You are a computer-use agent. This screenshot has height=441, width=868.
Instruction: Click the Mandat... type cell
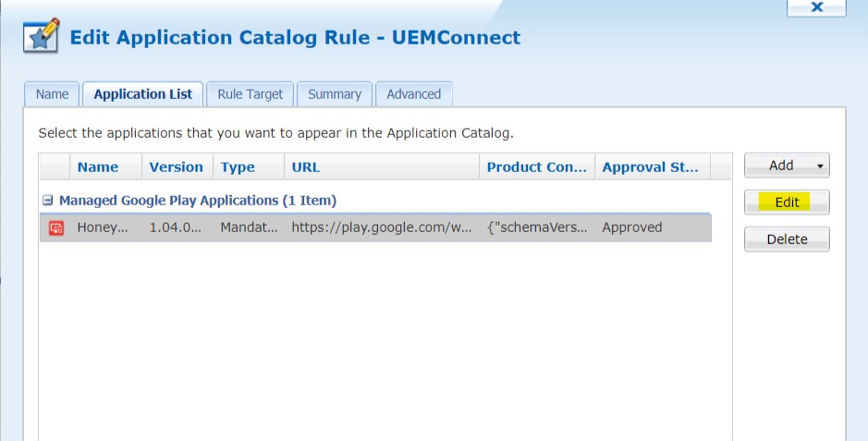coord(249,227)
